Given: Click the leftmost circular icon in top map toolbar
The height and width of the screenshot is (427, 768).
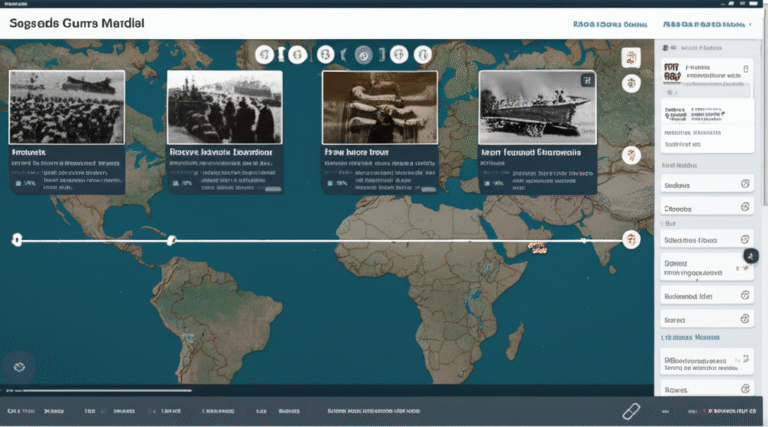Looking at the screenshot, I should 265,55.
